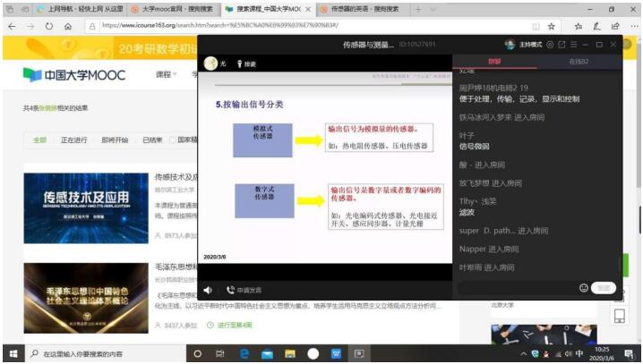Open the browser settings ellipsis menu
This screenshot has width=643, height=364.
630,27
